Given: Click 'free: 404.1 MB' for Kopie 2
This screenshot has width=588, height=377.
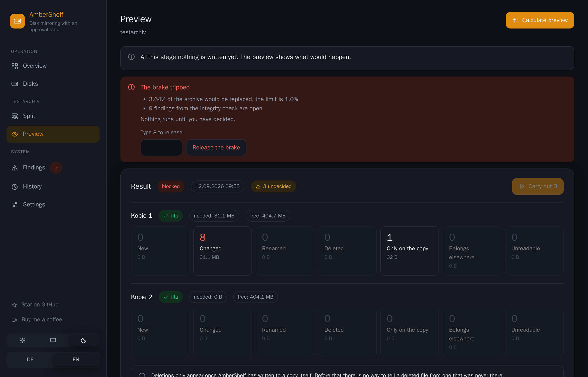Looking at the screenshot, I should coord(255,297).
